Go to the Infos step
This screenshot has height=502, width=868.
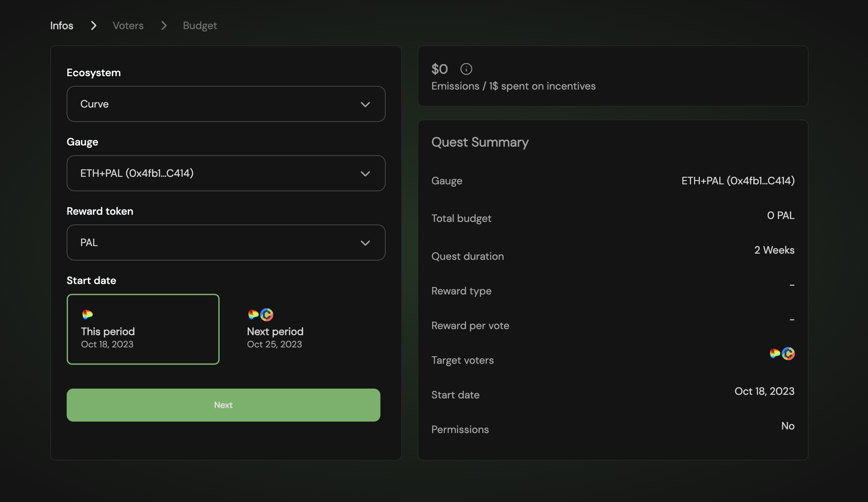point(62,25)
